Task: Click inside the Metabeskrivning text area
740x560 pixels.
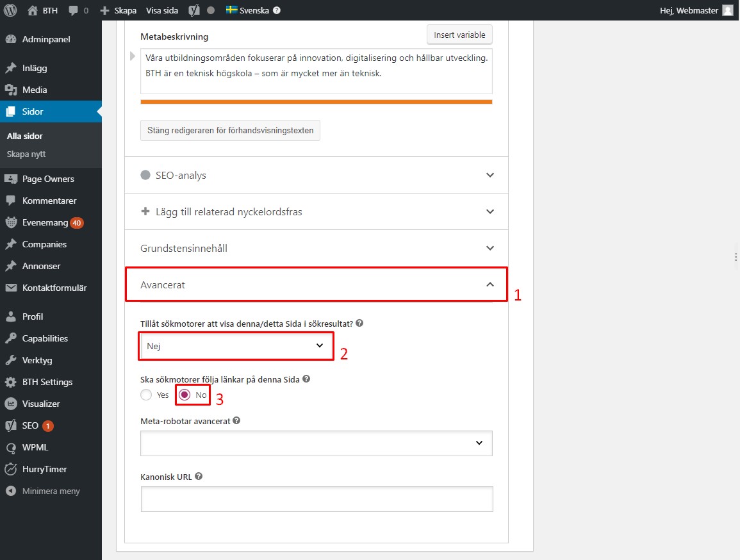Action: pos(317,71)
